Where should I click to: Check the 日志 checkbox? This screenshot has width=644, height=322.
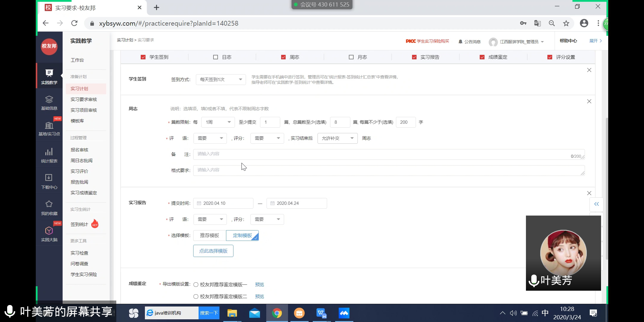coord(216,57)
